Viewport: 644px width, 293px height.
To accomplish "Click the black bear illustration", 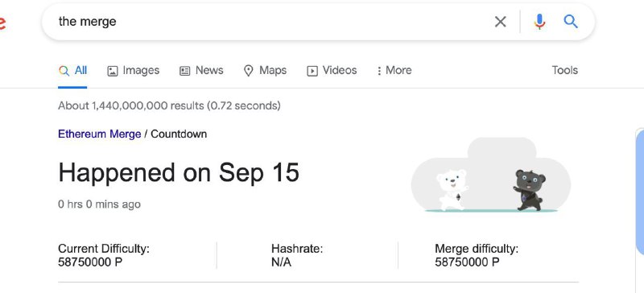I will [530, 190].
